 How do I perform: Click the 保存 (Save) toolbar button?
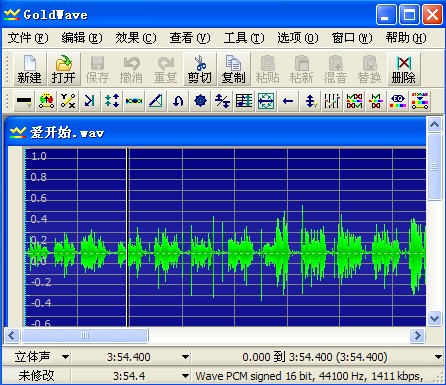[x=97, y=69]
